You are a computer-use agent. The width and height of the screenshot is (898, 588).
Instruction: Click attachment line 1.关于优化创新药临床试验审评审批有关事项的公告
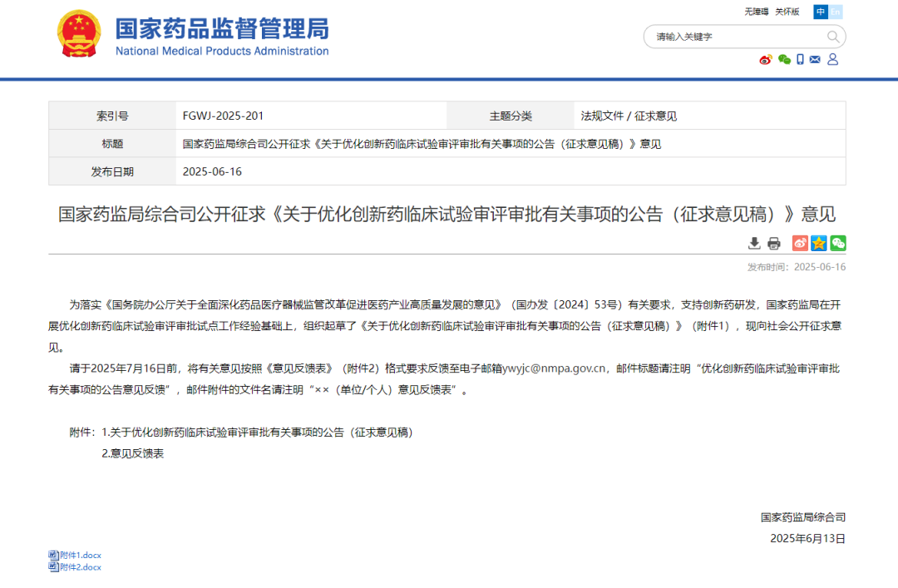[x=257, y=432]
